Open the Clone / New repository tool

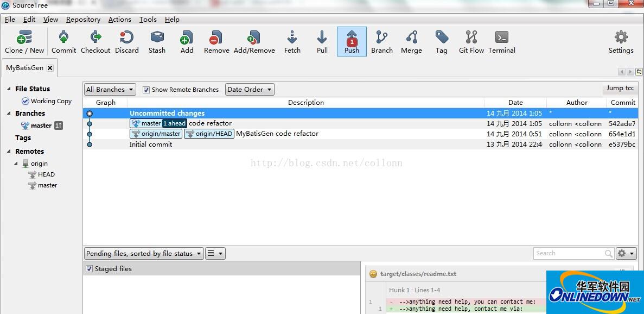pos(24,41)
